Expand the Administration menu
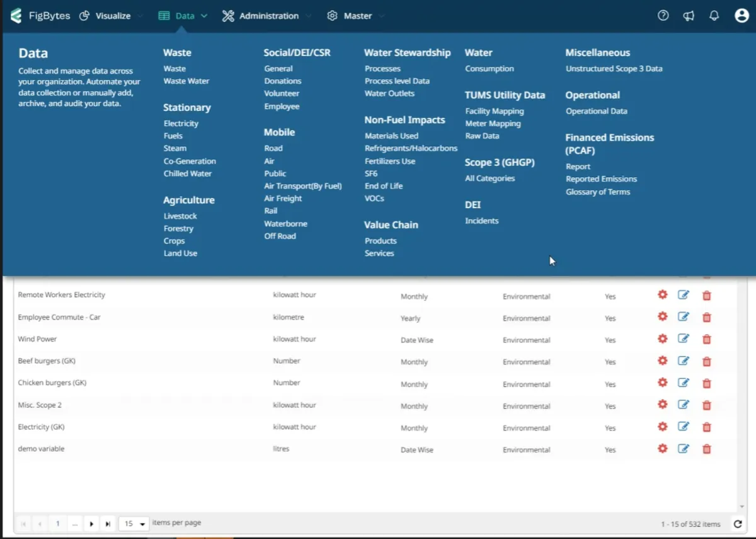The image size is (756, 539). pos(267,16)
